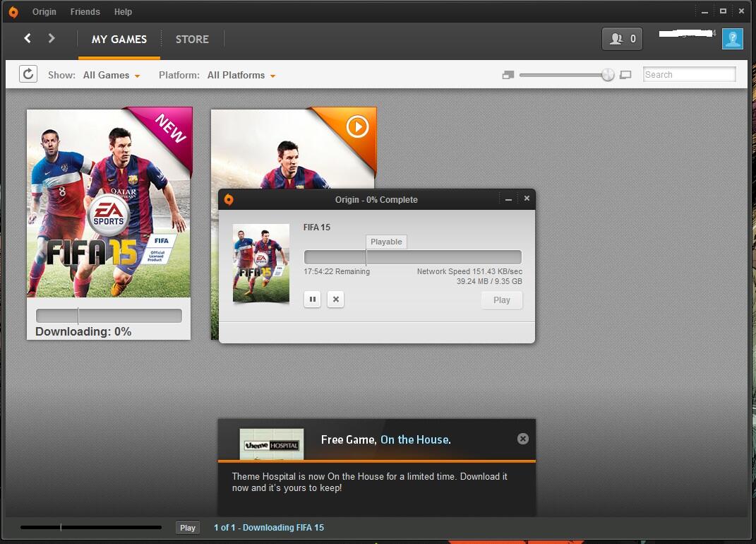Refresh the game library
Screen dimensions: 756x544
coord(28,74)
